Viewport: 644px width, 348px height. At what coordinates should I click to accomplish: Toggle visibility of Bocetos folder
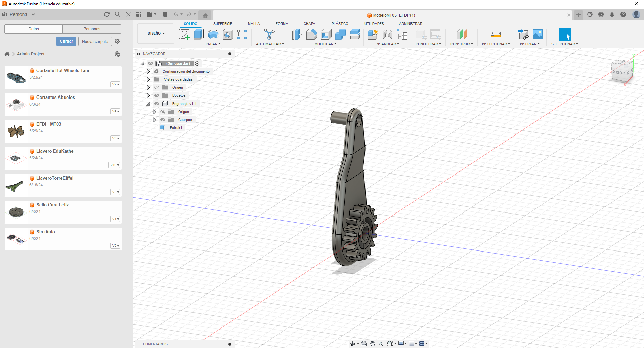coord(157,95)
